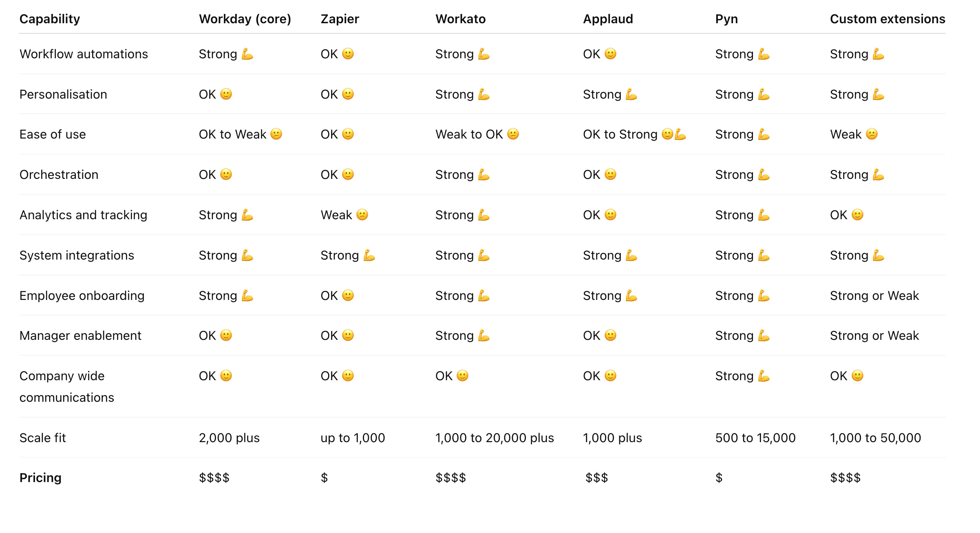Click the Custom extensions column header
The width and height of the screenshot is (980, 533).
click(887, 19)
